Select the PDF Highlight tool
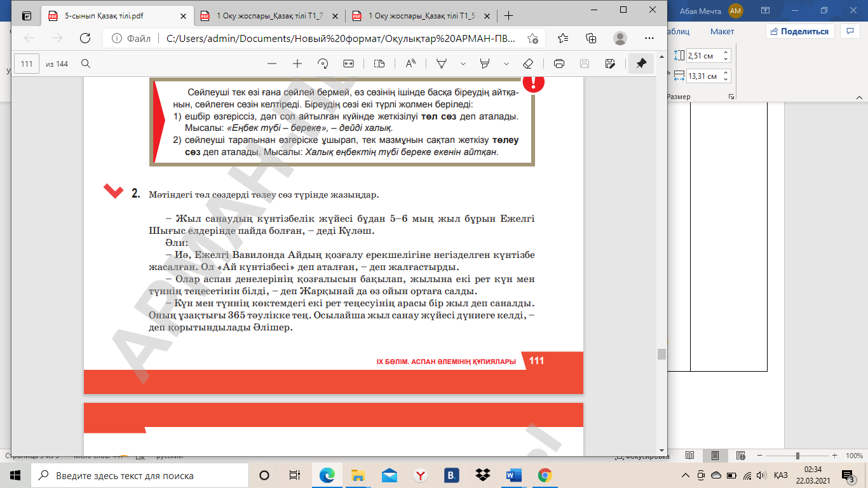This screenshot has height=488, width=868. [x=485, y=64]
